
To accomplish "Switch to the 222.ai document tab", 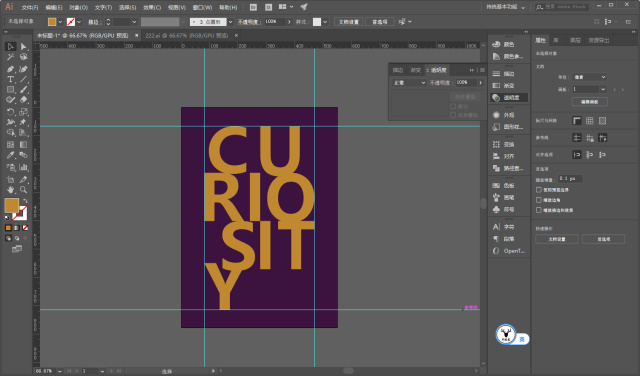I will pyautogui.click(x=187, y=36).
